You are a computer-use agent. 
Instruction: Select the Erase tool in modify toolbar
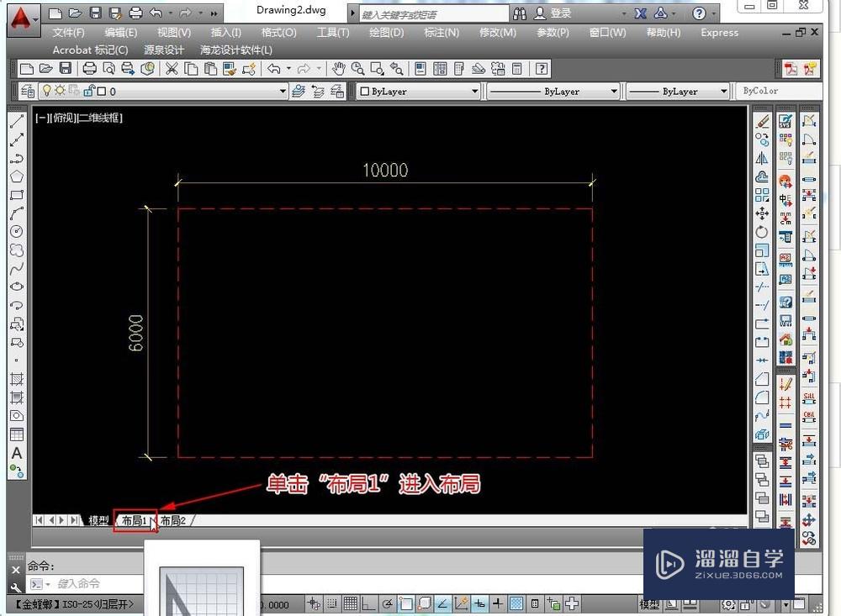pyautogui.click(x=762, y=122)
